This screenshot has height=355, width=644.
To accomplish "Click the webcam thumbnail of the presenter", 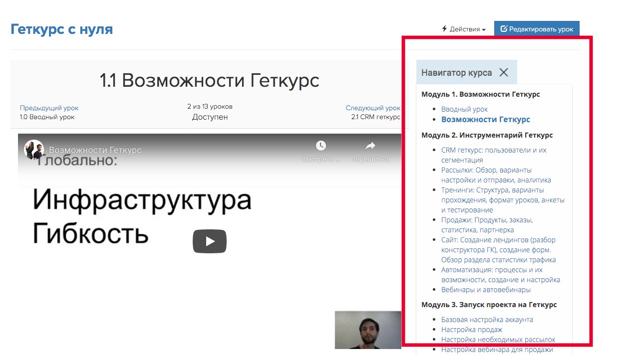I will pos(368,330).
